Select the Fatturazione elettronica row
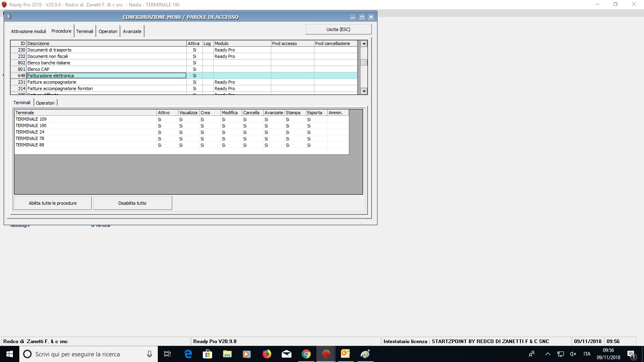644x362 pixels. (x=184, y=76)
